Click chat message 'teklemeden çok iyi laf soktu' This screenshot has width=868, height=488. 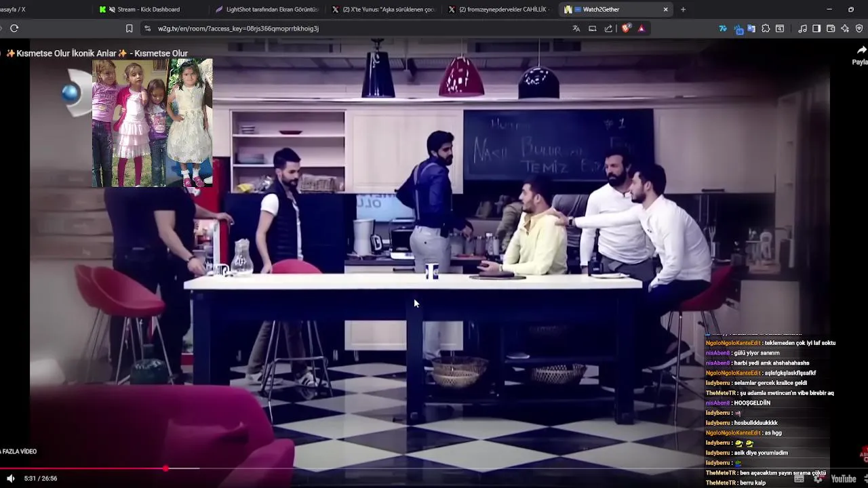pyautogui.click(x=799, y=343)
